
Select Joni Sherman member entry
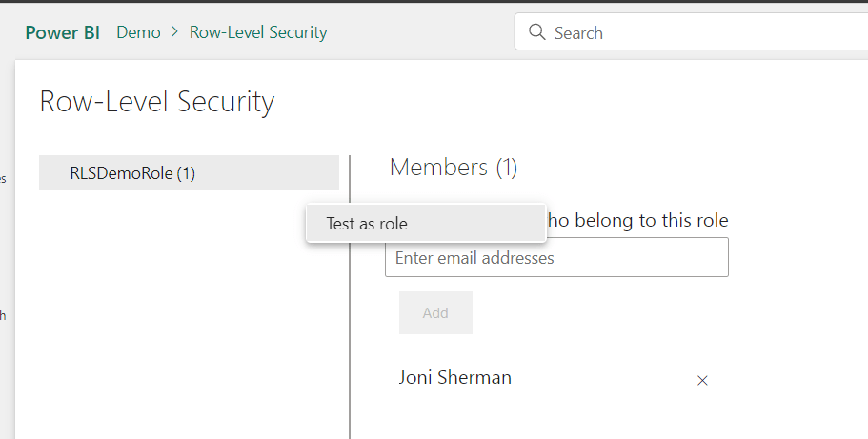tap(454, 377)
